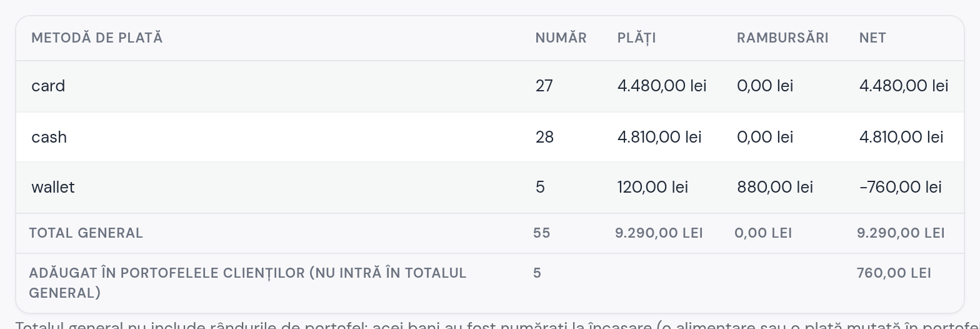The width and height of the screenshot is (980, 329).
Task: Select the wallet payment method row
Action: [x=490, y=188]
